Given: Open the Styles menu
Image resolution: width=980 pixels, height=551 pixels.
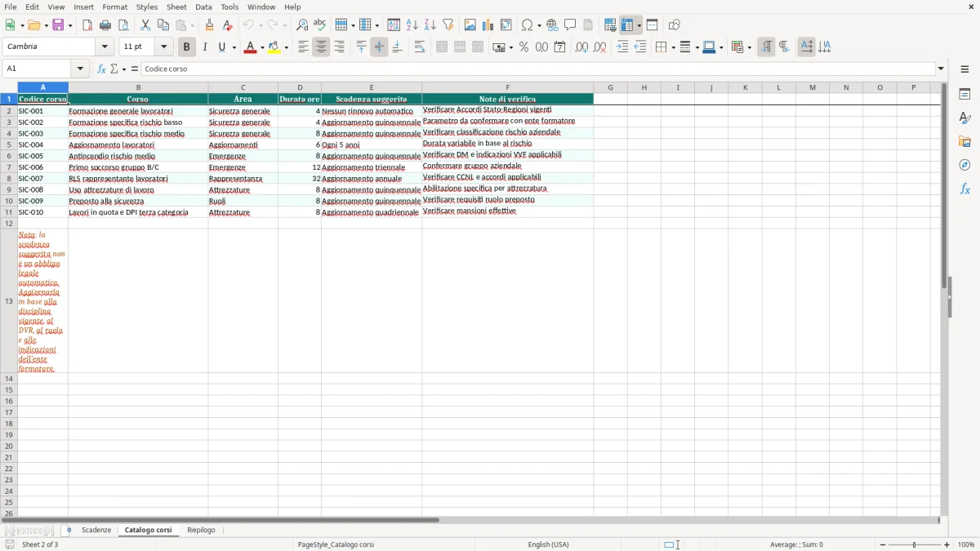Looking at the screenshot, I should (x=147, y=7).
